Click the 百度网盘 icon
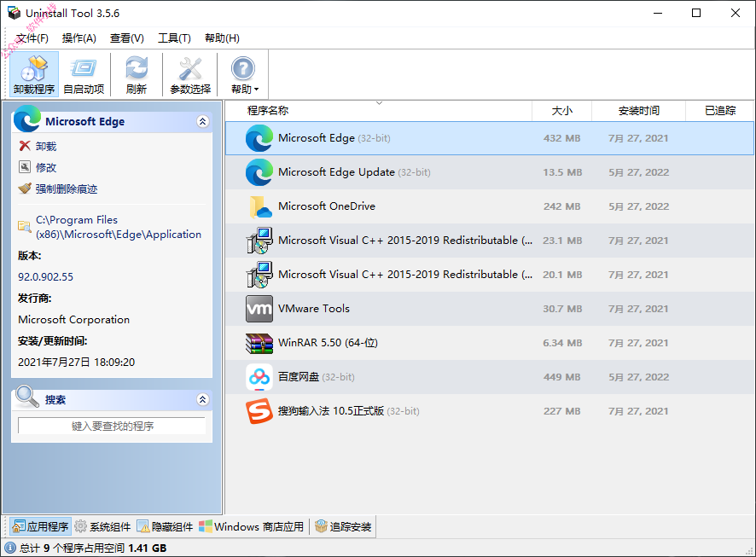This screenshot has width=756, height=557. click(x=259, y=377)
